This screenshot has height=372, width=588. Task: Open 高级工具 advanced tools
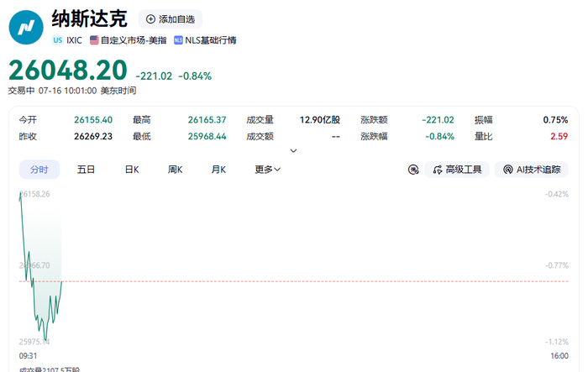pos(457,170)
